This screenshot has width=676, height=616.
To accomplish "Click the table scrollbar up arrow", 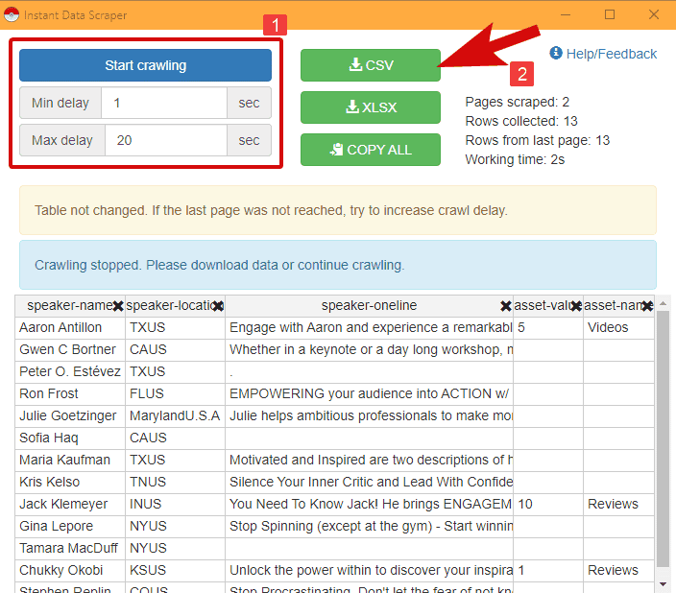I will [x=664, y=304].
